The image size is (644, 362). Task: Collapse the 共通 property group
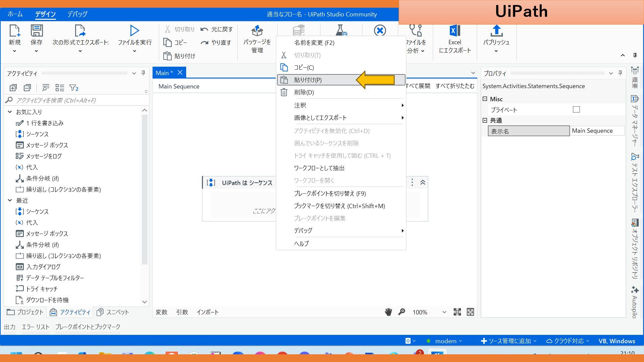(485, 120)
